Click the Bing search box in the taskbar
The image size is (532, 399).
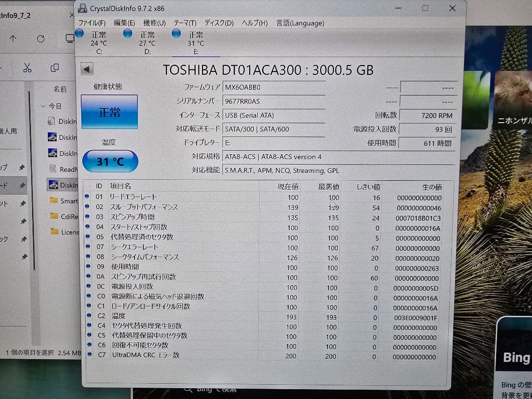point(212,389)
